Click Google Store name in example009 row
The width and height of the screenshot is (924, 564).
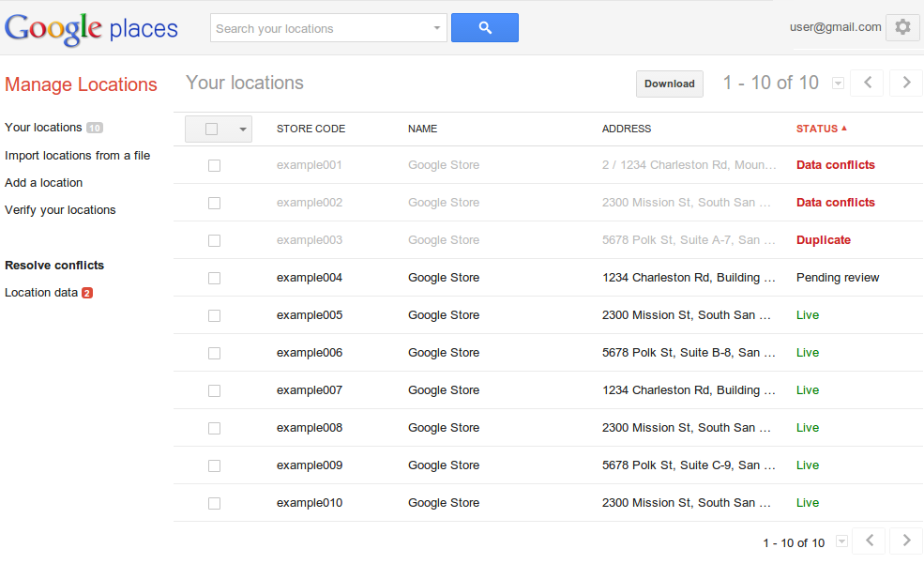[444, 465]
